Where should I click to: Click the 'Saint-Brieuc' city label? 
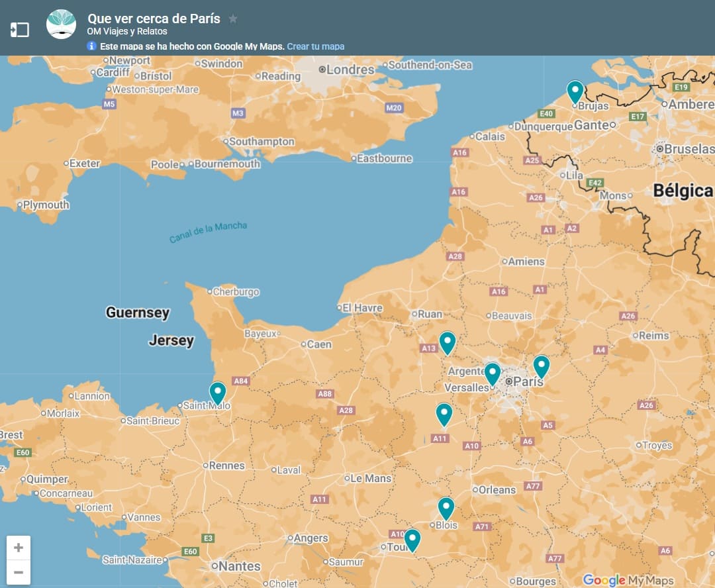pos(153,421)
